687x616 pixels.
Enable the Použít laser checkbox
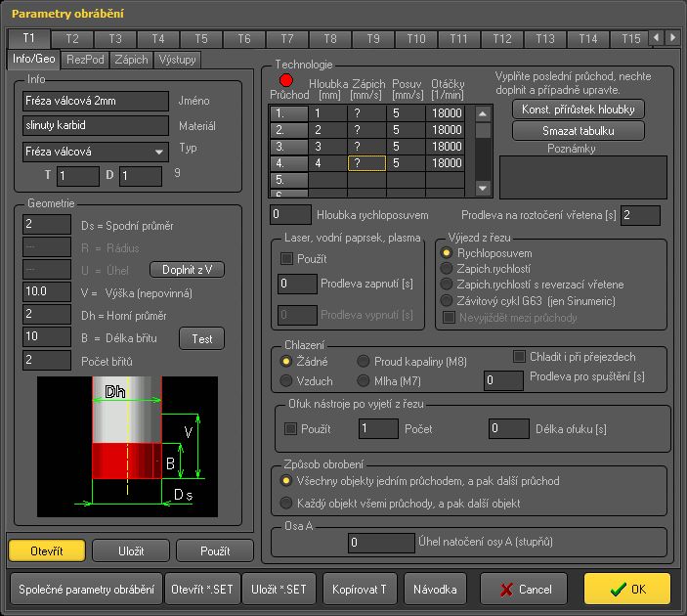[x=287, y=258]
